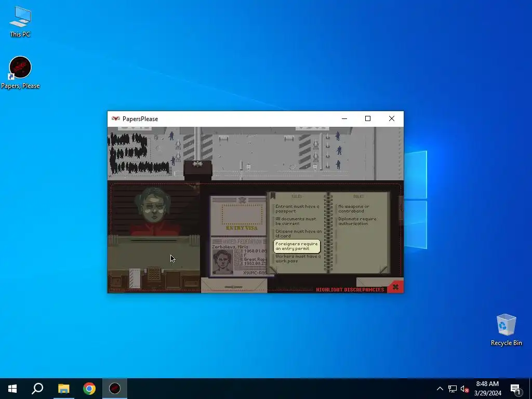Maximize the PapersPlease window

pos(367,118)
